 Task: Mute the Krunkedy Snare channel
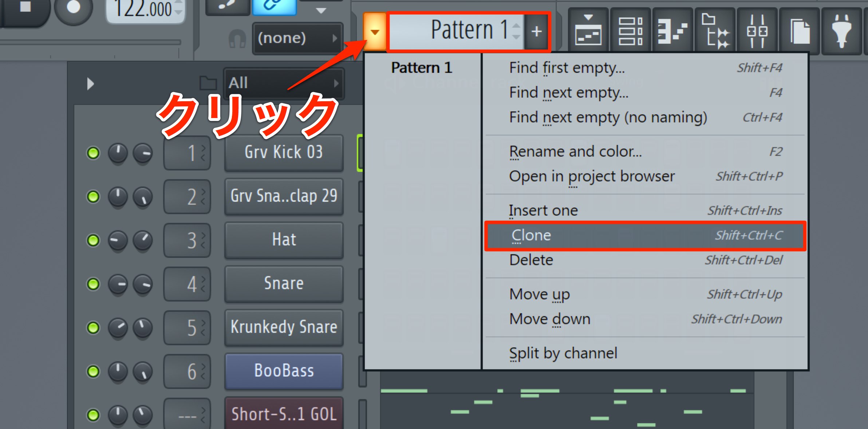click(93, 328)
